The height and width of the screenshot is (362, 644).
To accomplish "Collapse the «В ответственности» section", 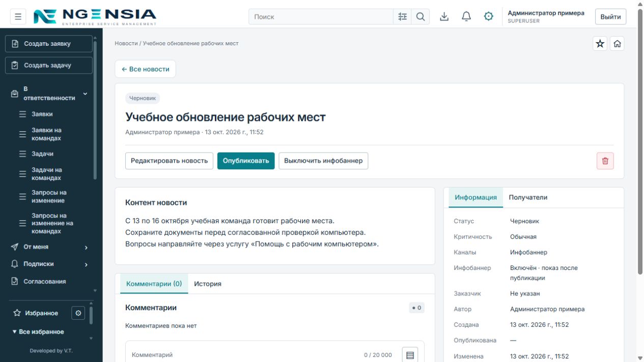I will (x=49, y=94).
